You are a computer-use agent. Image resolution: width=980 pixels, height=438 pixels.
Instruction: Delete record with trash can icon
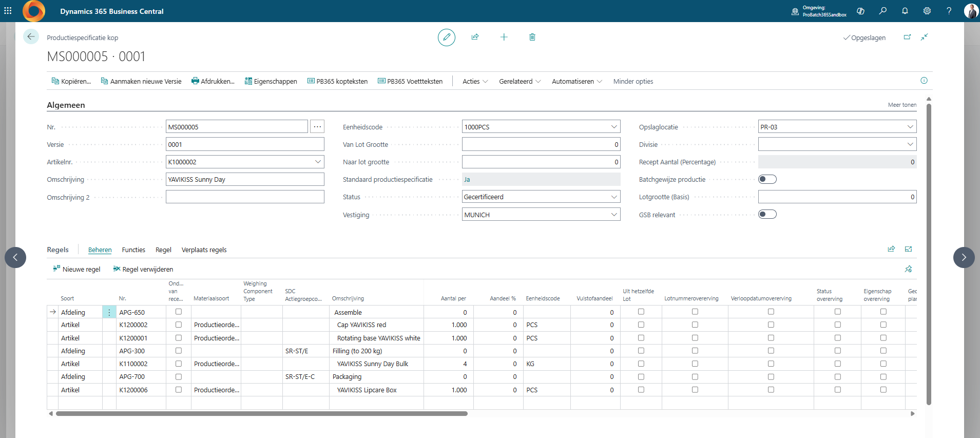532,37
